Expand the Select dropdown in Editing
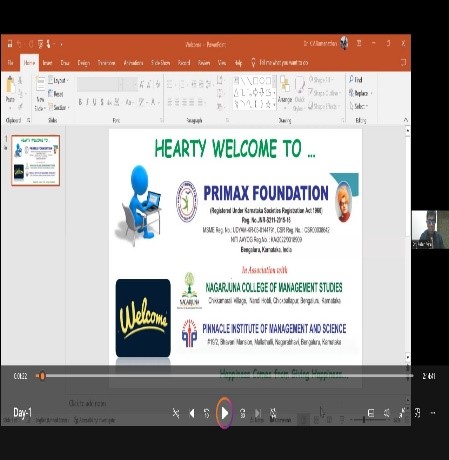This screenshot has height=460, width=449. click(358, 106)
